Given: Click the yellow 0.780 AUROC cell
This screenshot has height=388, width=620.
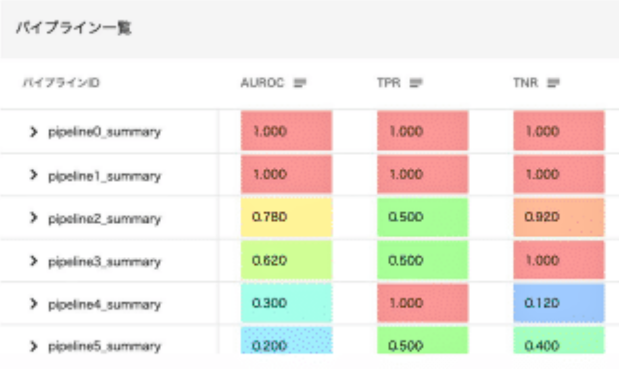Looking at the screenshot, I should click(286, 217).
